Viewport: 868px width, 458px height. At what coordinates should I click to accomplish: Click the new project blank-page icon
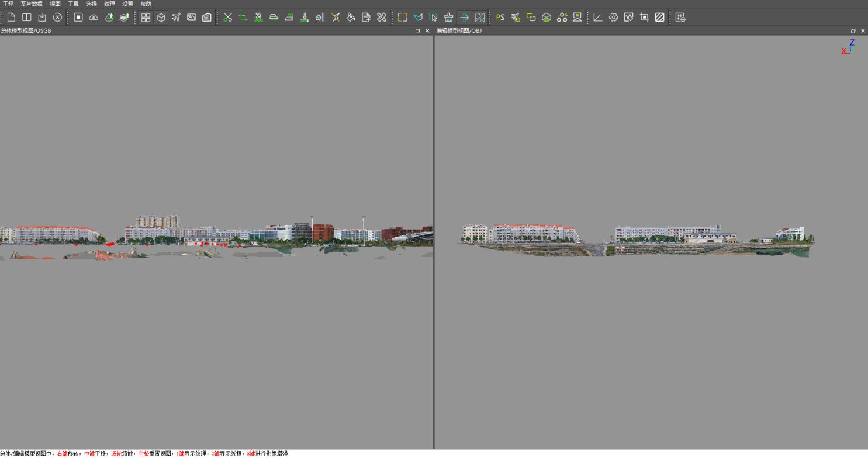point(11,18)
